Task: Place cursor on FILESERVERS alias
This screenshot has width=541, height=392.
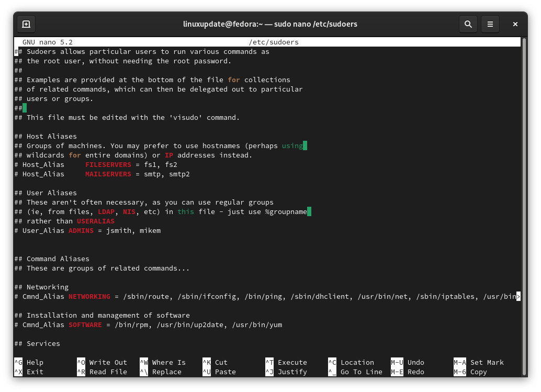Action: (108, 165)
